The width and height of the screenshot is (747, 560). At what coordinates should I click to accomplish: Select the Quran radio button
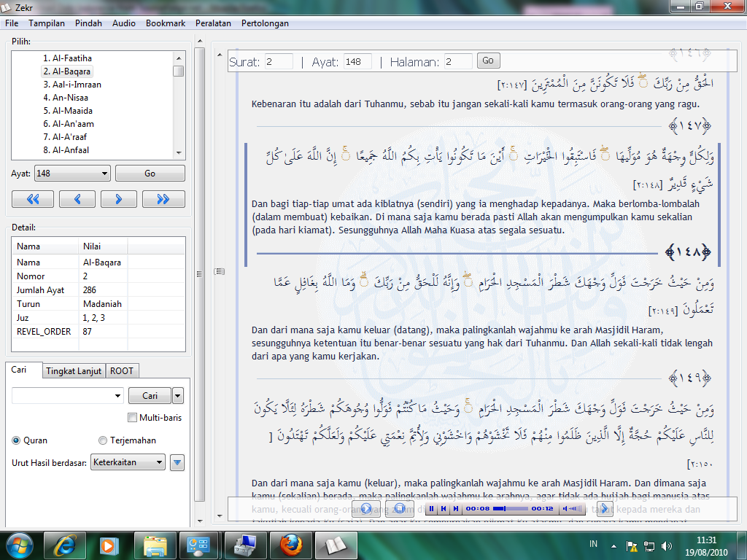tap(16, 440)
